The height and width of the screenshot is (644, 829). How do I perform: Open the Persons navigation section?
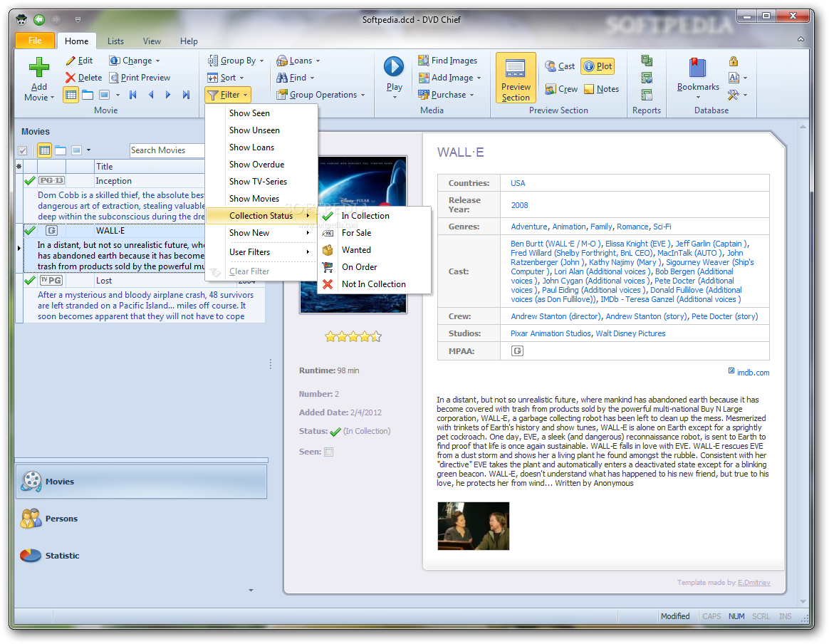pos(140,519)
